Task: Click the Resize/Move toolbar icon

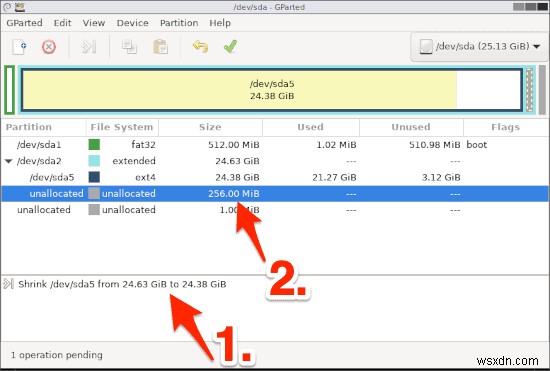Action: click(88, 47)
